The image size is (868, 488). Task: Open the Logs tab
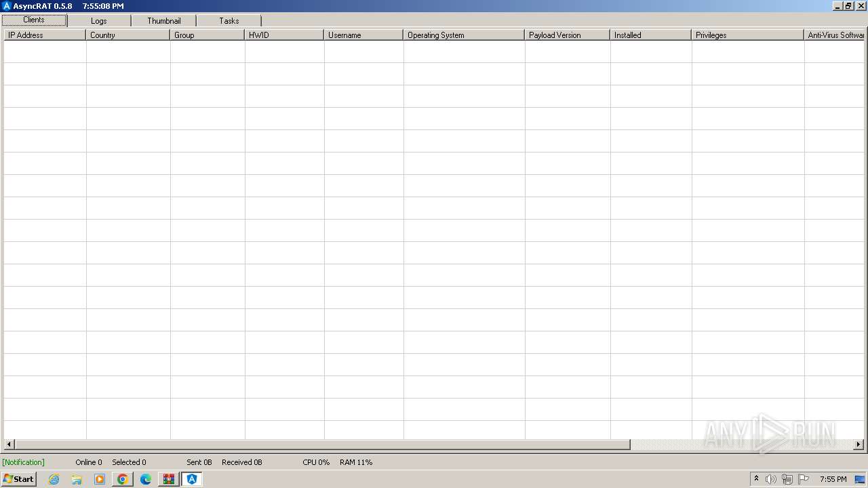click(99, 21)
